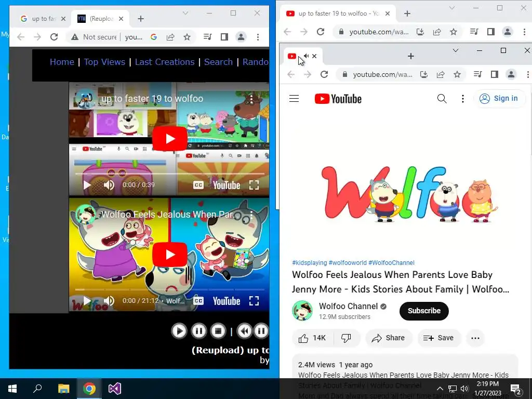Bookmark page in front YouTube window
This screenshot has width=532, height=399.
pyautogui.click(x=457, y=74)
